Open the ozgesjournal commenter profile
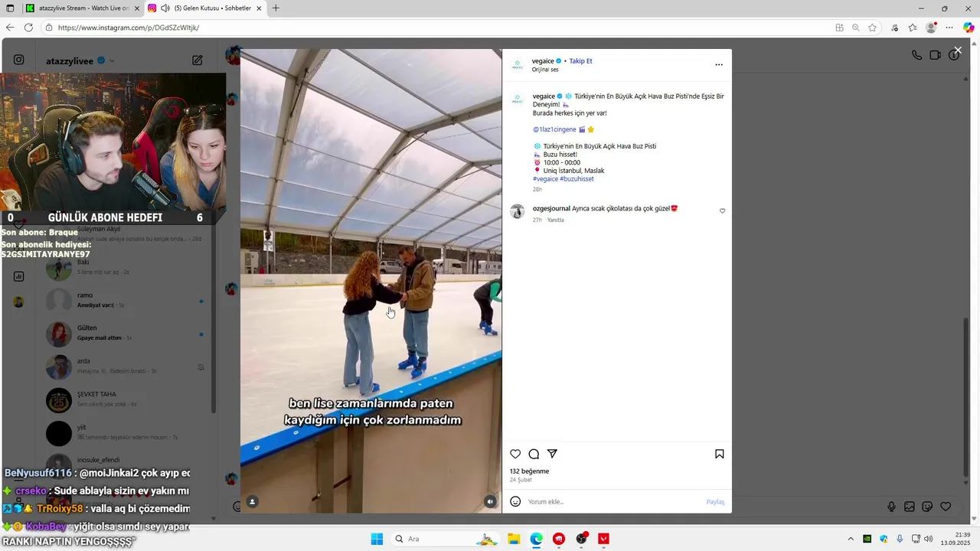 551,208
